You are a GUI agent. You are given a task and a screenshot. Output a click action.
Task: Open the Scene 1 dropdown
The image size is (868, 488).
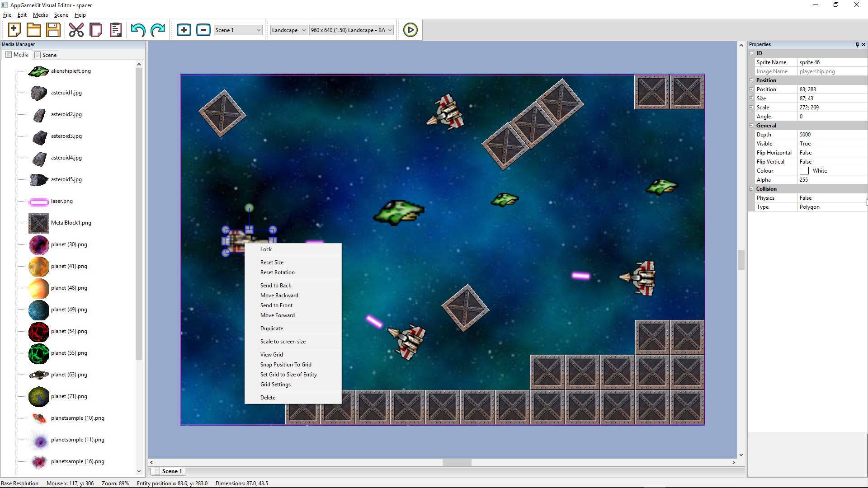(x=258, y=30)
